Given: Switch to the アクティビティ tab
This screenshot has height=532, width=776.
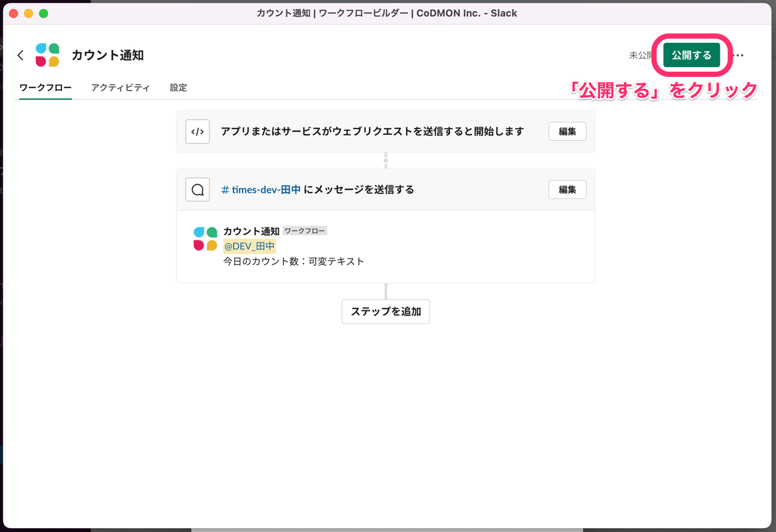Looking at the screenshot, I should pyautogui.click(x=121, y=87).
